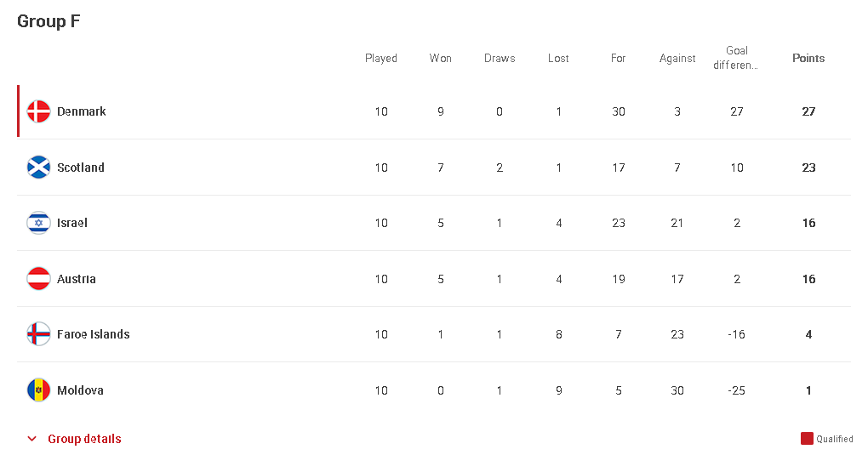This screenshot has height=455, width=868.
Task: Click the Moldova flag icon
Action: coord(39,390)
